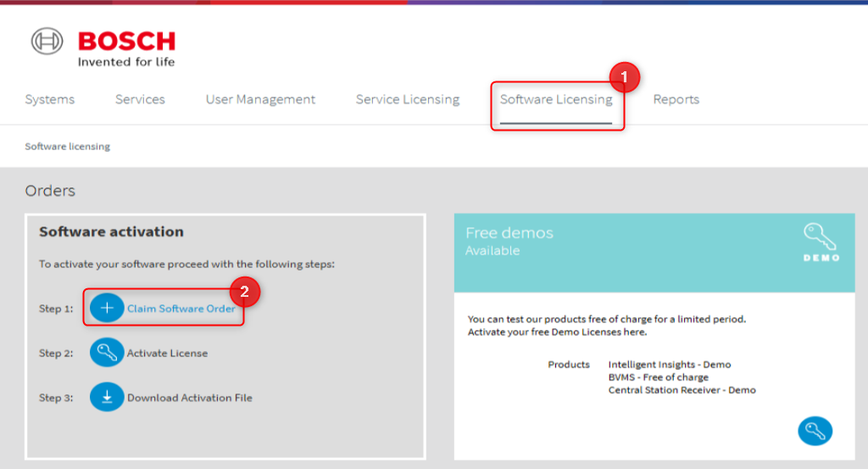
Task: Go to the User Management tab
Action: [x=260, y=99]
